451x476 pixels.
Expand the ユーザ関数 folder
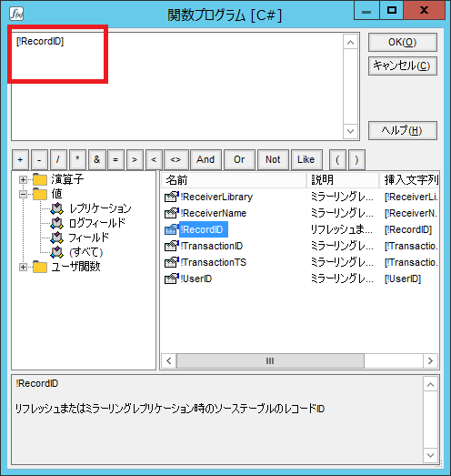pos(23,268)
